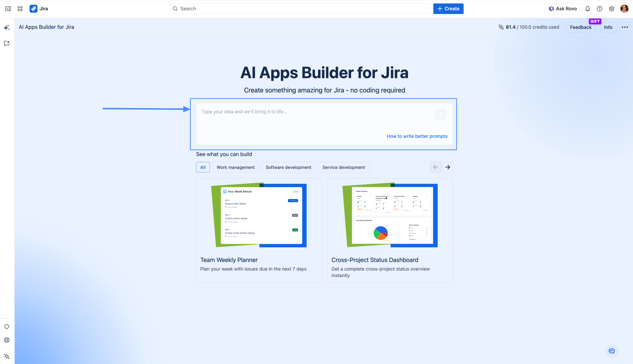Open the help question mark icon
This screenshot has height=364, width=633.
pyautogui.click(x=600, y=9)
